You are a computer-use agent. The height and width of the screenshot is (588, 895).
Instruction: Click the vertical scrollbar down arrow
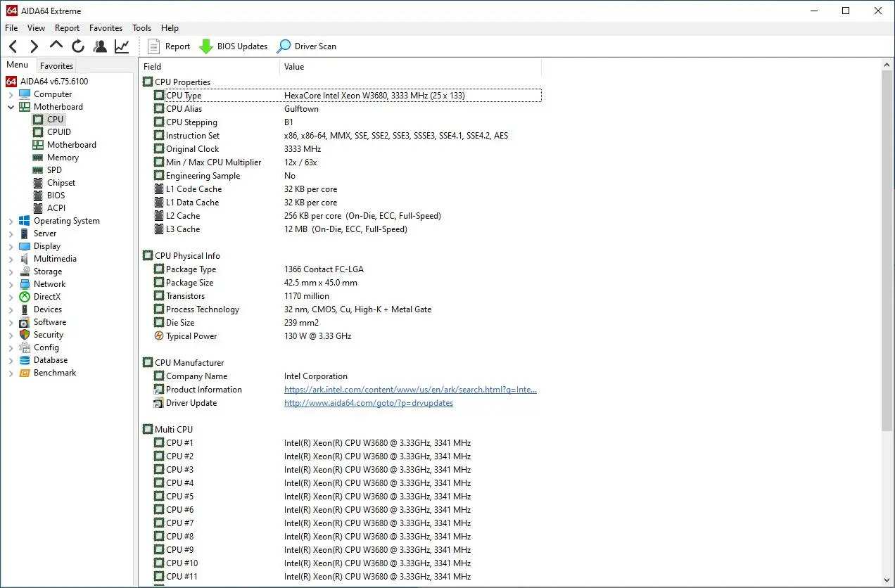coord(887,581)
